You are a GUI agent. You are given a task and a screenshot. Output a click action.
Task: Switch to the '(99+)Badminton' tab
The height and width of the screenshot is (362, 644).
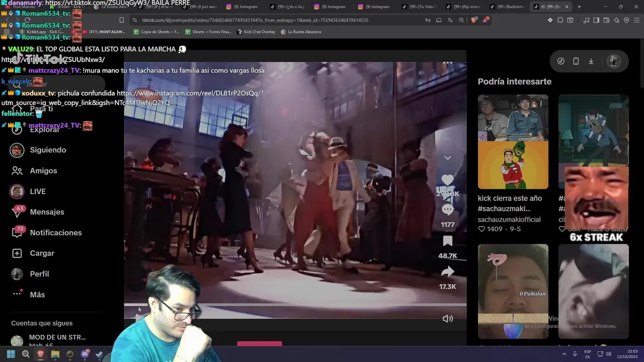[x=507, y=7]
